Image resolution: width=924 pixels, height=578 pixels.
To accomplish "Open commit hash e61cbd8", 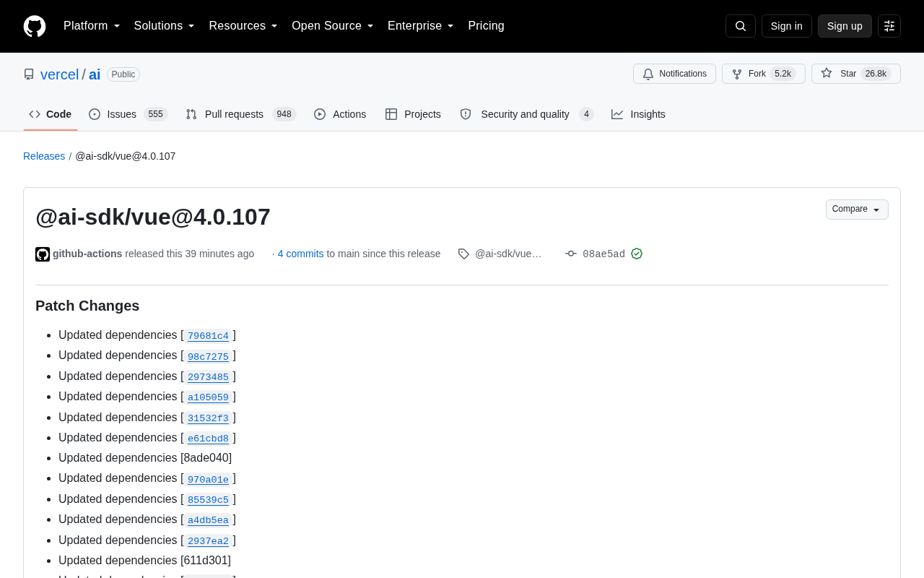I will point(208,439).
